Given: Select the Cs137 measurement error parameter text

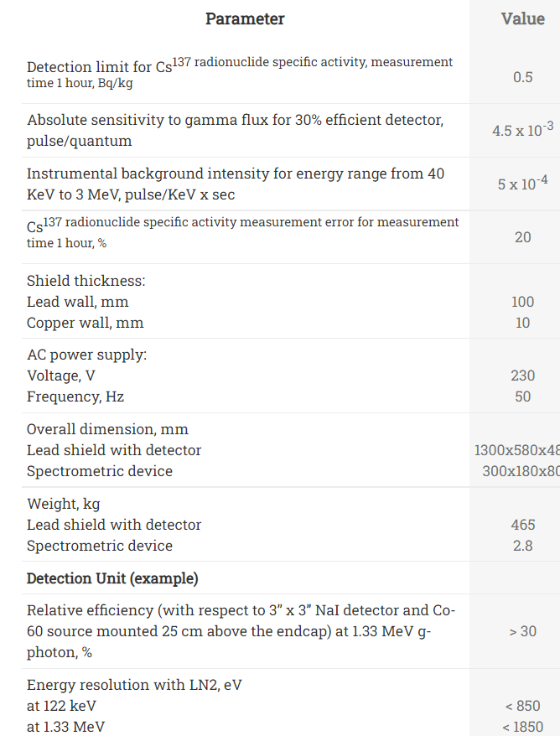Looking at the screenshot, I should click(242, 232).
